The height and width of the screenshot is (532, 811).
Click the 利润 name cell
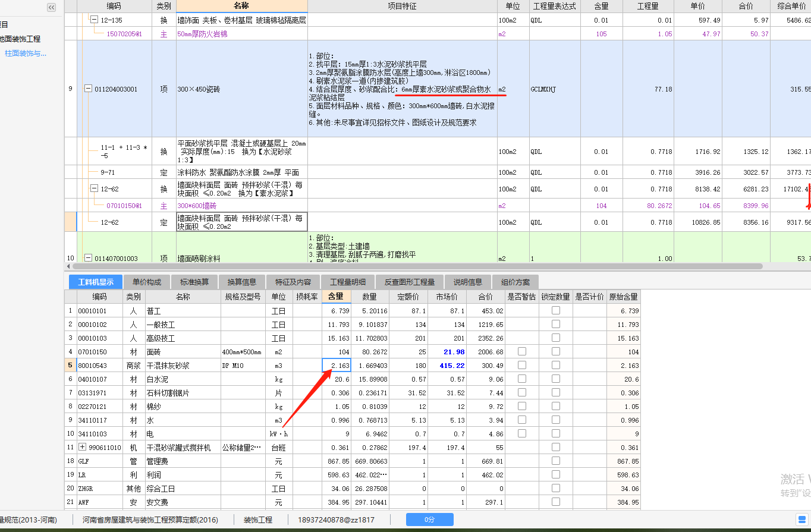click(x=183, y=474)
